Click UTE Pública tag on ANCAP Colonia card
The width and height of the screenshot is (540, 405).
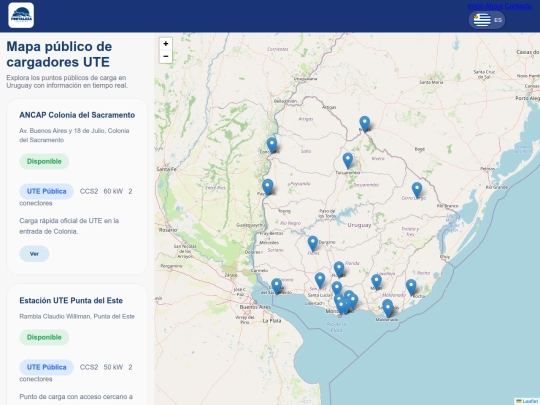[46, 191]
